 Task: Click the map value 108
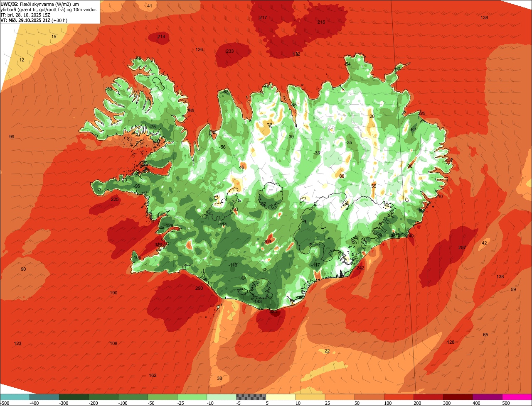[113, 343]
